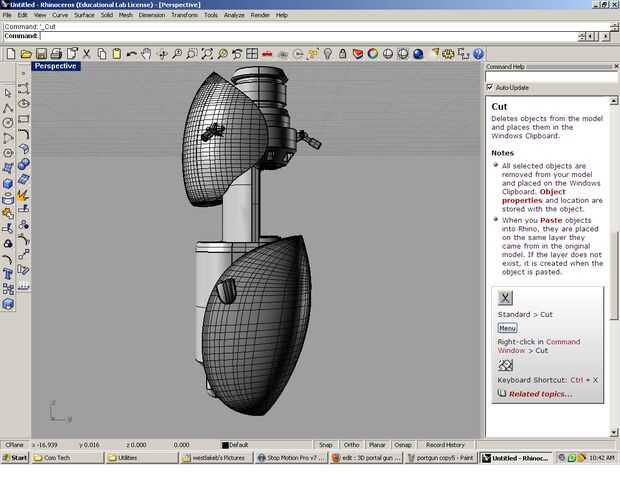620x496 pixels.
Task: Click the four-viewports layout icon
Action: point(252,54)
